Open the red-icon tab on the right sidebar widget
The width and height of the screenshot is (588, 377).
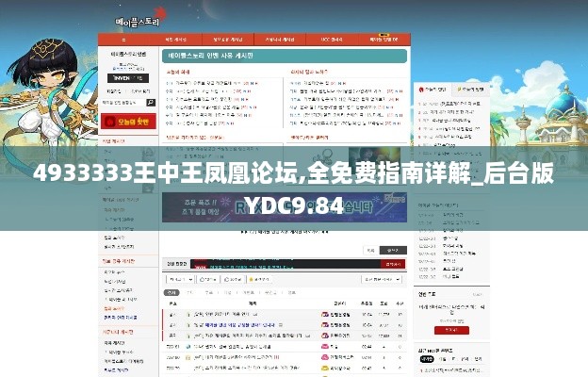click(433, 90)
